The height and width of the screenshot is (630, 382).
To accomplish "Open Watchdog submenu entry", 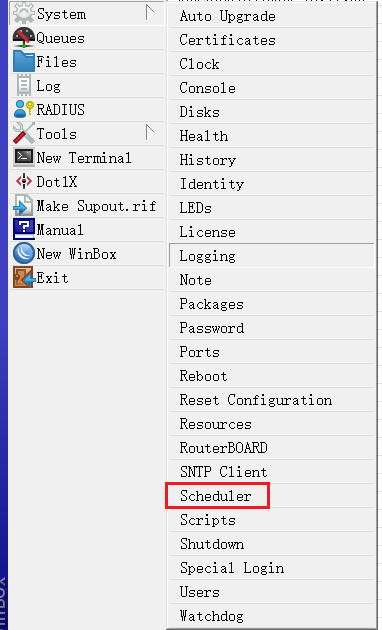I will coord(272,616).
